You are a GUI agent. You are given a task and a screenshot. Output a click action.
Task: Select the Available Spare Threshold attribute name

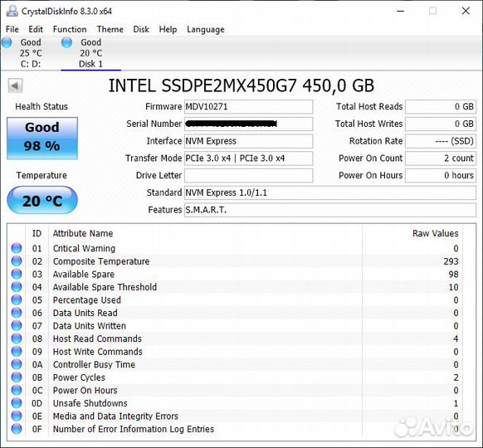(x=105, y=287)
